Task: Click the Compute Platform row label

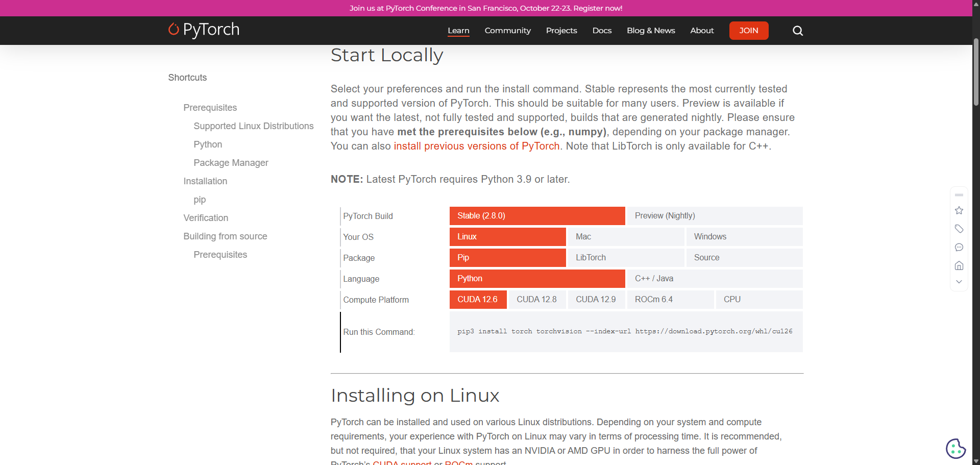Action: coord(376,300)
